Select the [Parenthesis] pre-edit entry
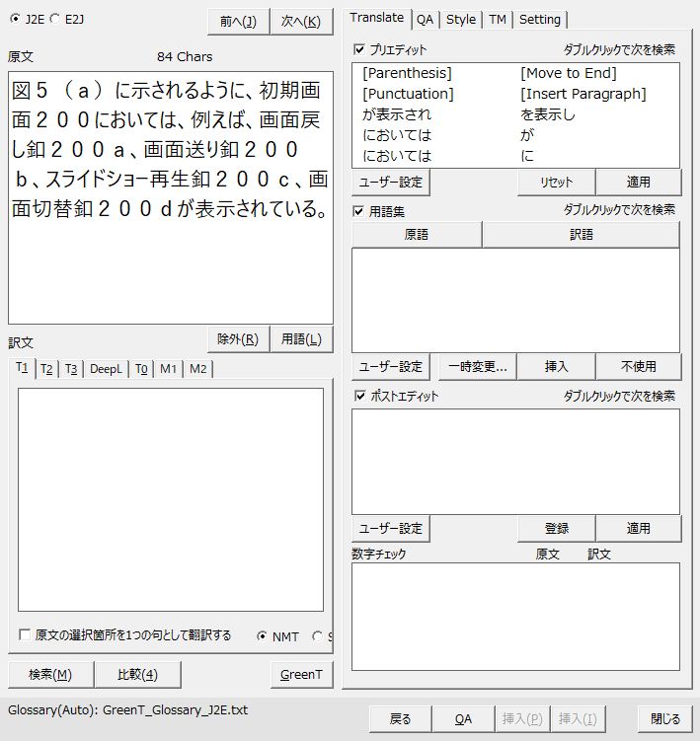The height and width of the screenshot is (741, 700). (407, 73)
